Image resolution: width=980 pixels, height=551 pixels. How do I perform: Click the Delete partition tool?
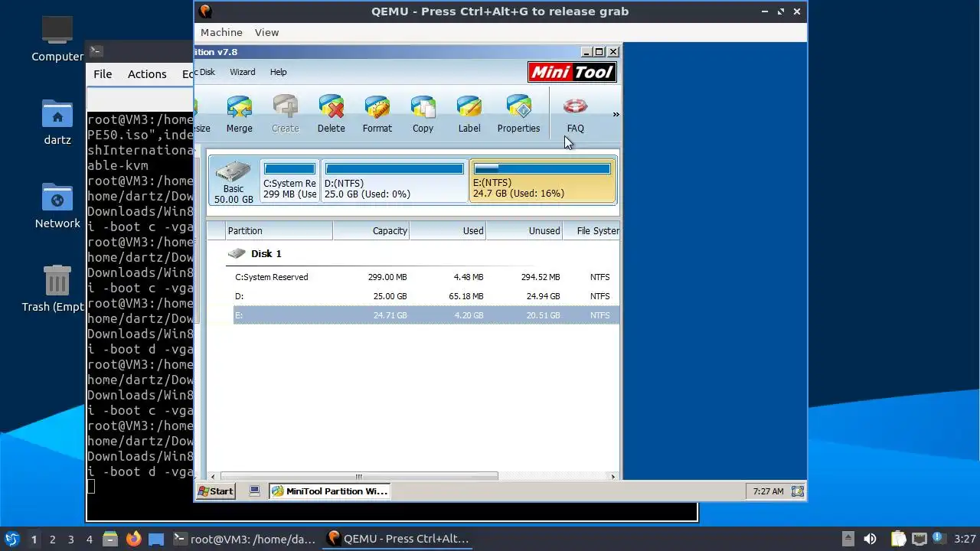(x=331, y=114)
